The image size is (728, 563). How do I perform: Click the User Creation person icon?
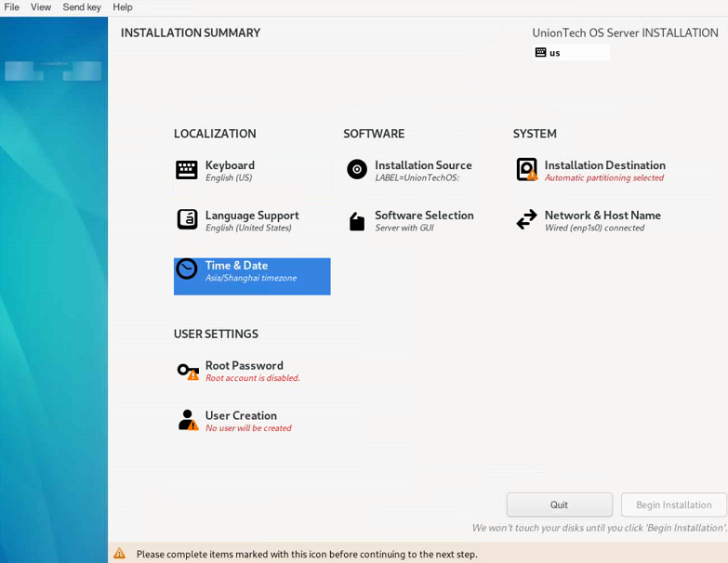coord(188,420)
